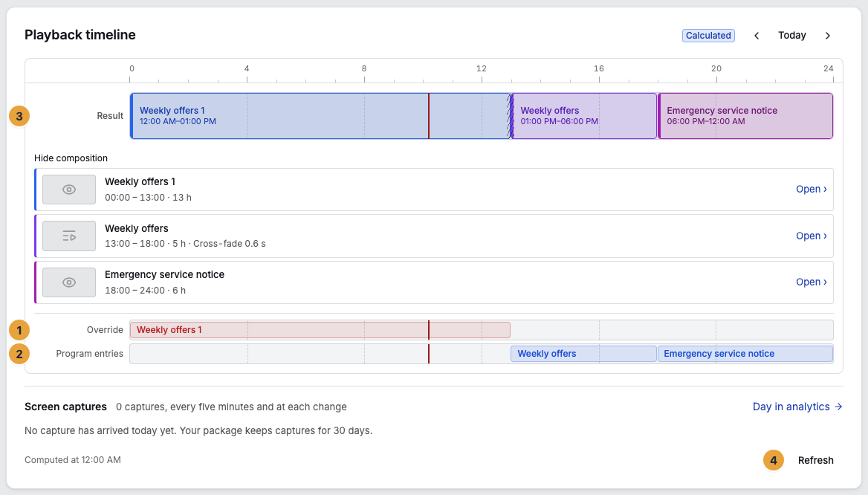Click eye thumbnail for Weekly offers 1
Image resolution: width=868 pixels, height=495 pixels.
point(69,190)
